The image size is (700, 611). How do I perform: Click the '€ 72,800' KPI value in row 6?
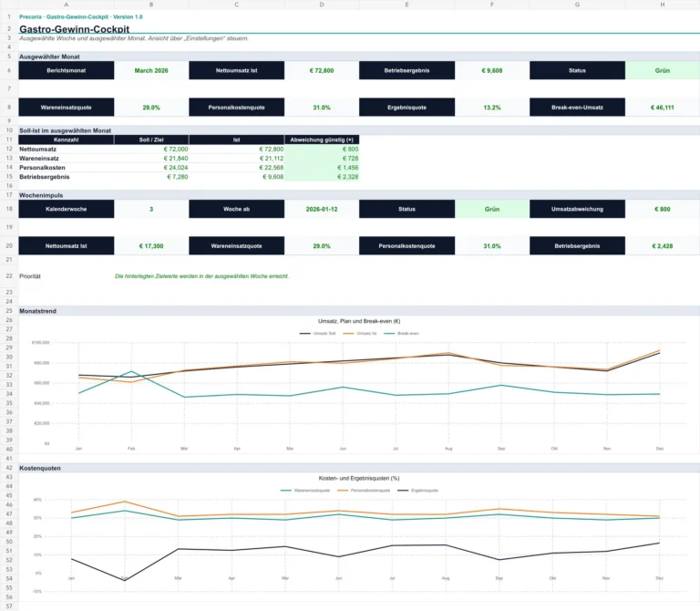[x=322, y=70]
